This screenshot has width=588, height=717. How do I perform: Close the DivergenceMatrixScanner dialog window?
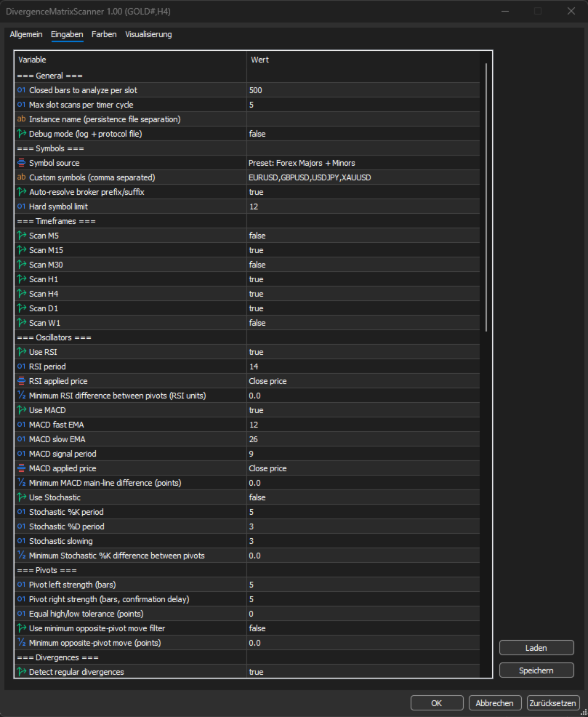tap(571, 11)
